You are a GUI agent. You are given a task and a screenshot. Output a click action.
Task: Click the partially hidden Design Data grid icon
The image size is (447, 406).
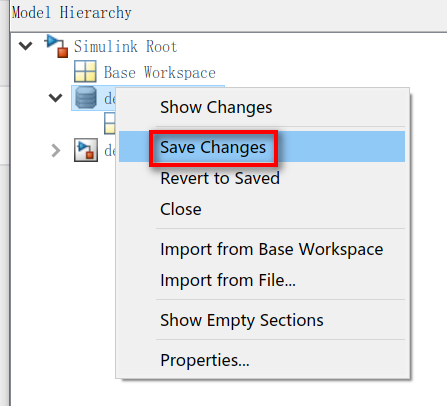(x=110, y=123)
